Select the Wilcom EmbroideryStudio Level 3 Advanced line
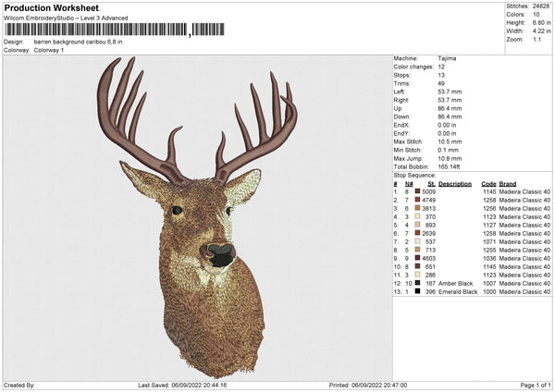 click(66, 18)
